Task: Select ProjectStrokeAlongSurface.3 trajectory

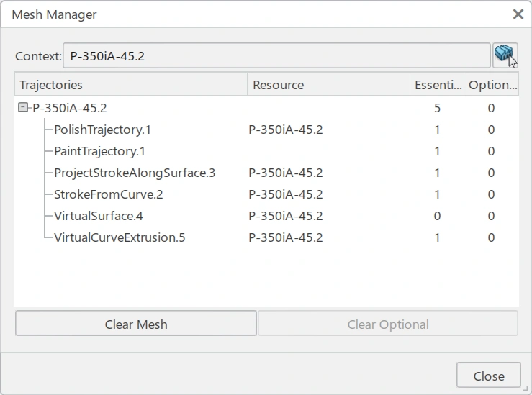Action: click(135, 173)
